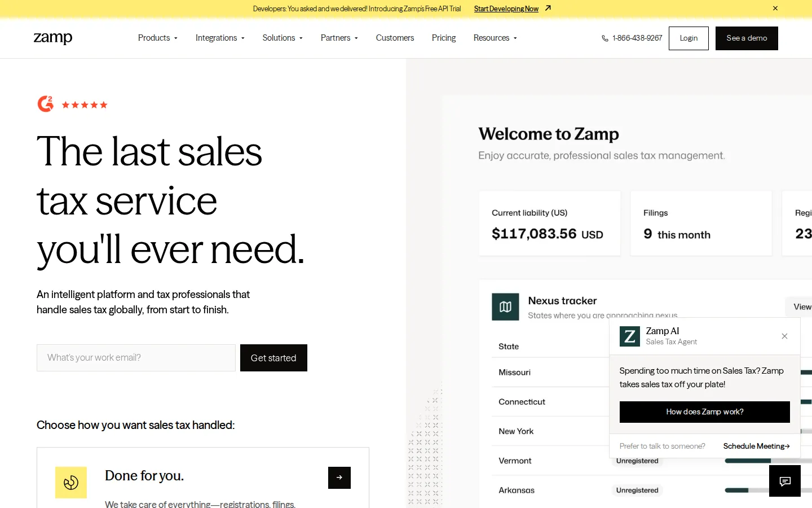812x508 pixels.
Task: Click the Done for you. heading
Action: click(144, 476)
